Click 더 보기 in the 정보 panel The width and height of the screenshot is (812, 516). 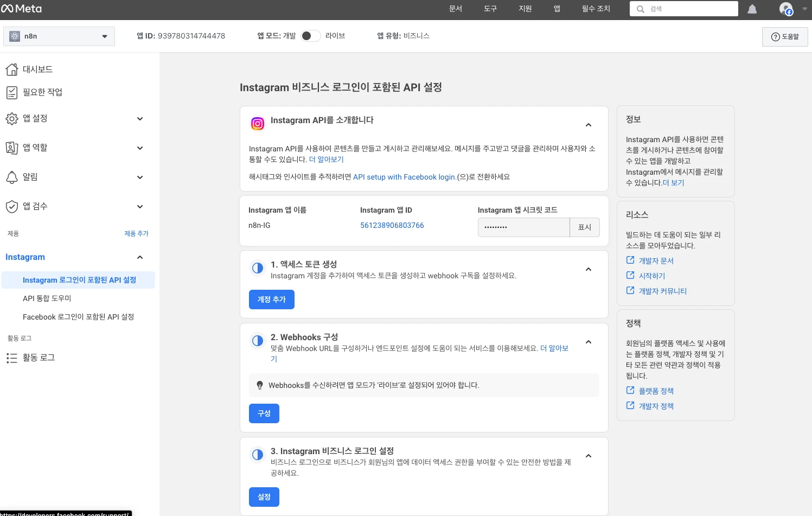[674, 183]
